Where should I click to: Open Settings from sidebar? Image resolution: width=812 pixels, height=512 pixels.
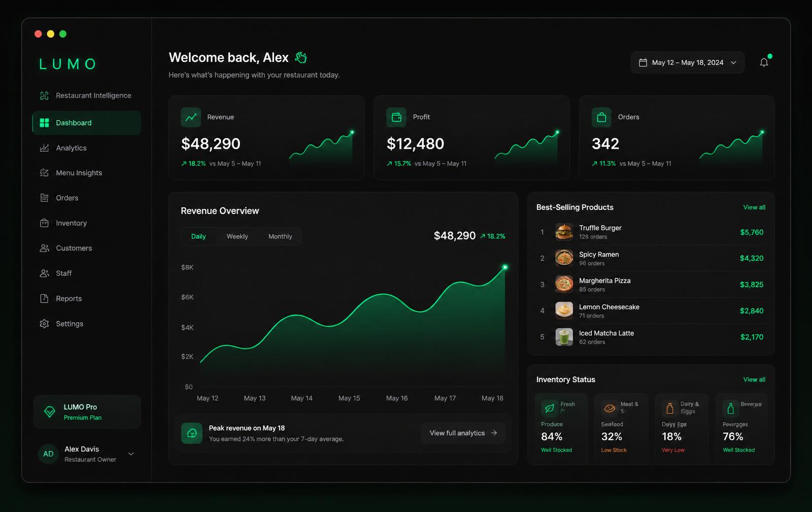[86, 324]
